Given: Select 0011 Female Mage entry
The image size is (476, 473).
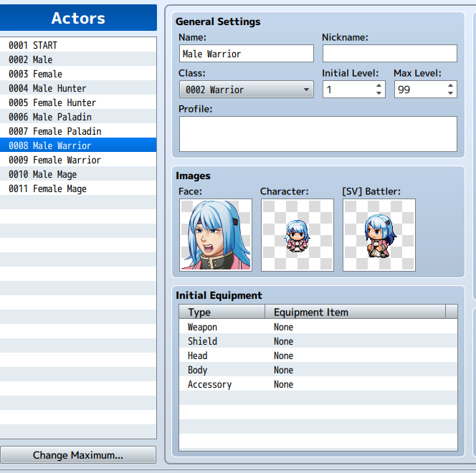Looking at the screenshot, I should (x=78, y=188).
